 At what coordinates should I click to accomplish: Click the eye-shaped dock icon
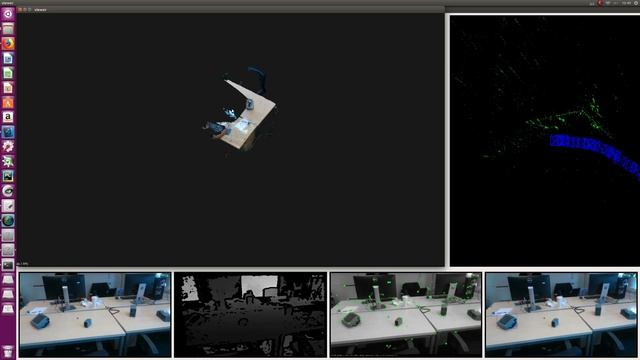[8, 191]
